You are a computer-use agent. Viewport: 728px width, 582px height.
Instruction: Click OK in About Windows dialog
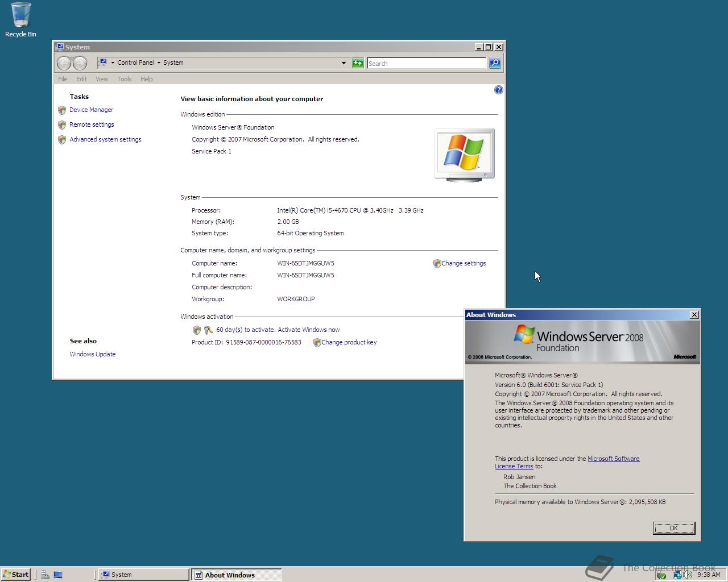click(673, 528)
